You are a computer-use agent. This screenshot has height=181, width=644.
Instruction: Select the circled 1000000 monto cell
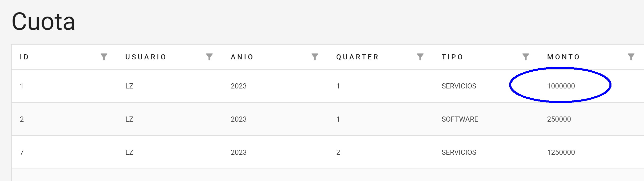point(561,86)
